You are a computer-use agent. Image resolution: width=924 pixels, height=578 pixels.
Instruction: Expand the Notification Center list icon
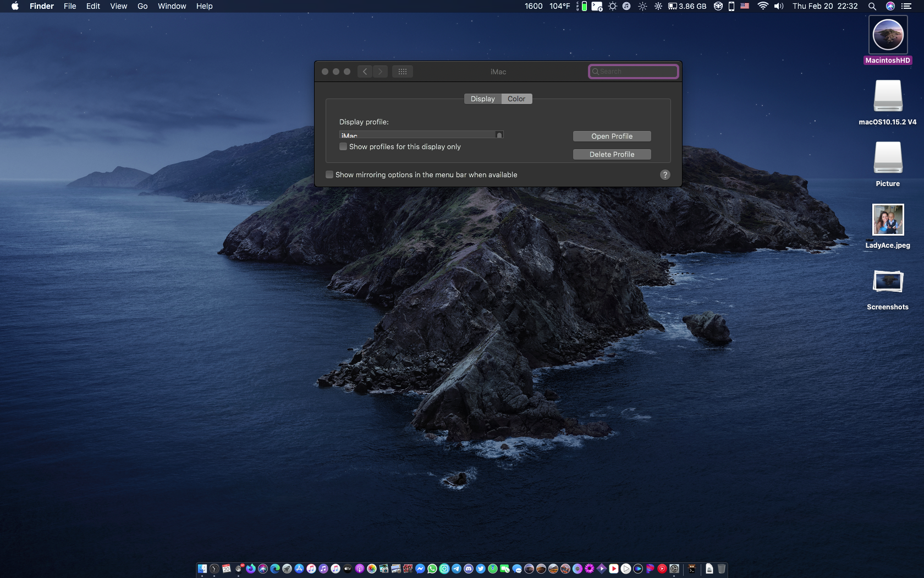[x=906, y=6]
